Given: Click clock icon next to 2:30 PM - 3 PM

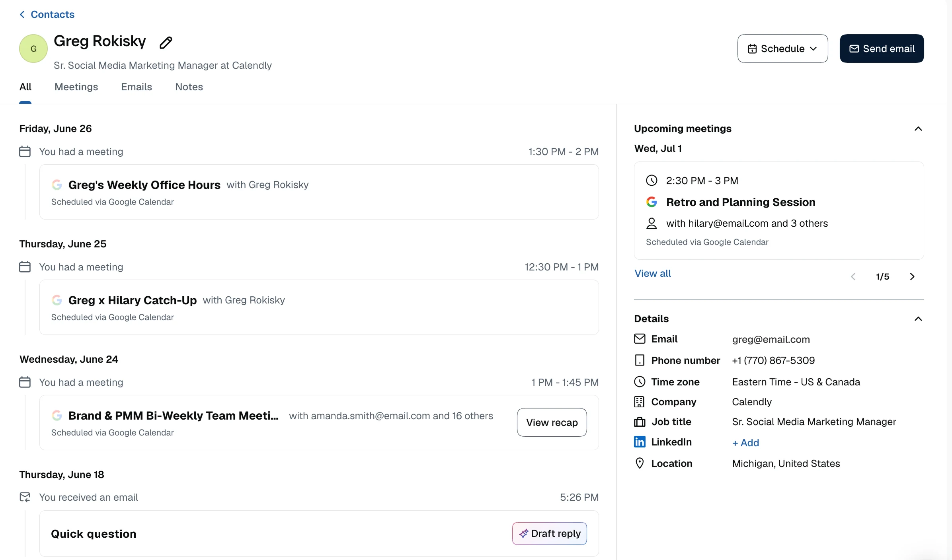Looking at the screenshot, I should click(x=652, y=181).
